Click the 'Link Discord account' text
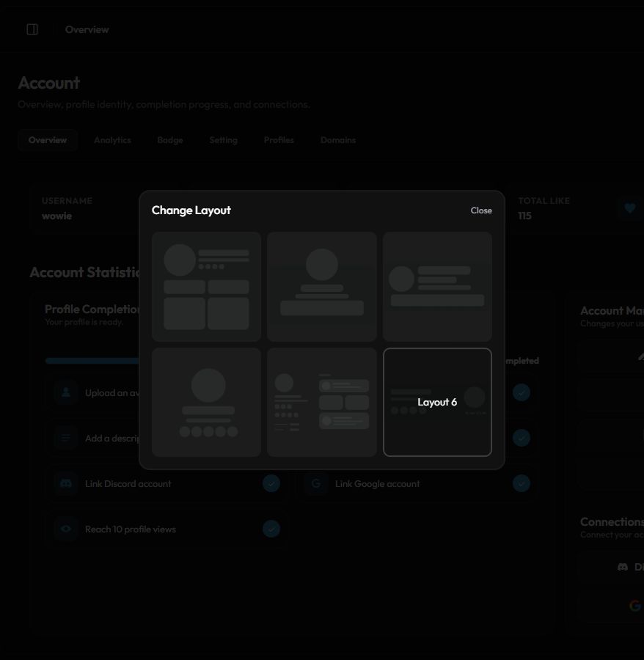This screenshot has width=644, height=660. pos(128,484)
